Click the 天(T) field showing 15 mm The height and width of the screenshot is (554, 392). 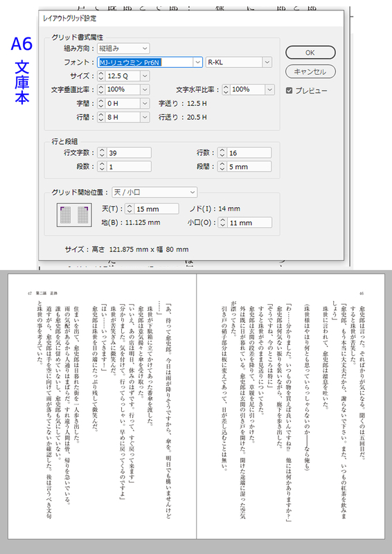click(x=156, y=209)
